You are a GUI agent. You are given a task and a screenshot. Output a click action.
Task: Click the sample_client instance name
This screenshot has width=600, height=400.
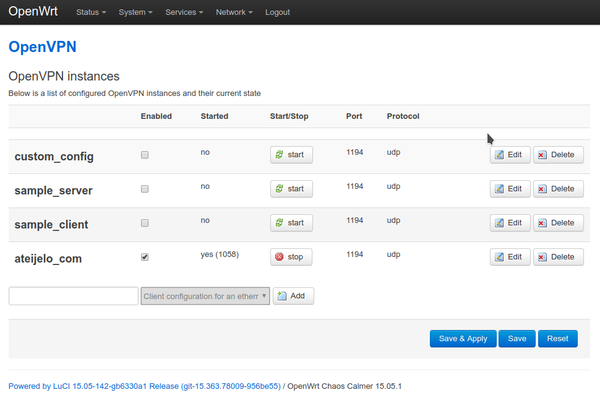[51, 225]
